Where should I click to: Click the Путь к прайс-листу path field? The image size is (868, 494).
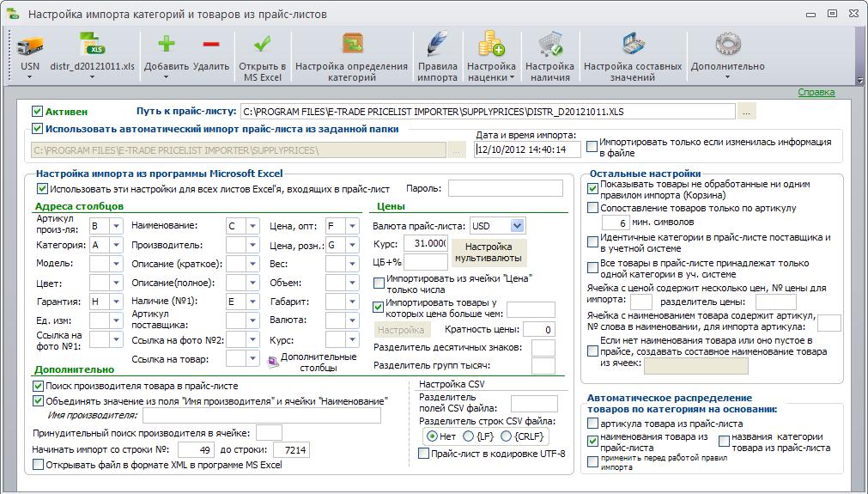489,112
